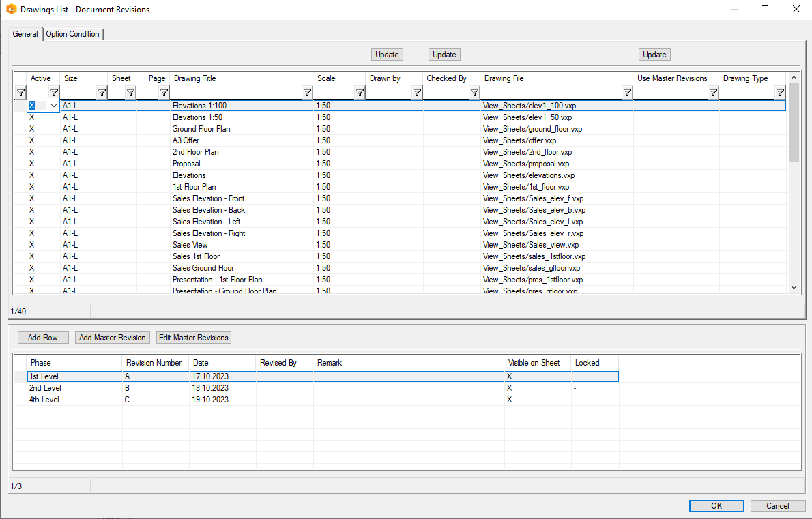Open the Drawing File column filter

click(627, 93)
